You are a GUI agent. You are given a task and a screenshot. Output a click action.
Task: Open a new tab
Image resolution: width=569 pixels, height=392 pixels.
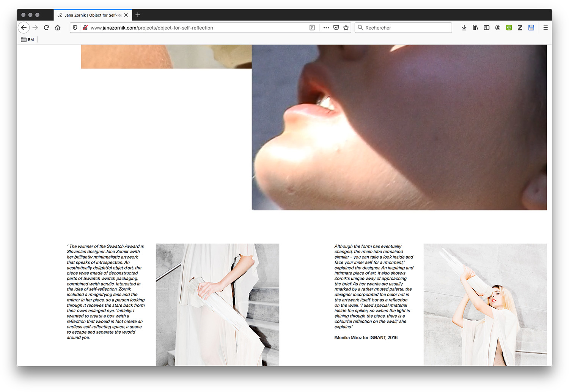138,15
